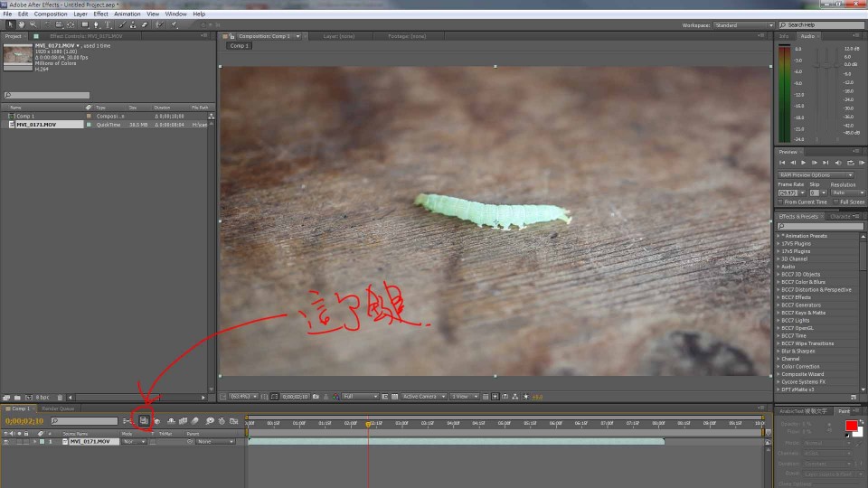Select the Type text tool
Viewport: 868px width, 488px height.
(107, 25)
